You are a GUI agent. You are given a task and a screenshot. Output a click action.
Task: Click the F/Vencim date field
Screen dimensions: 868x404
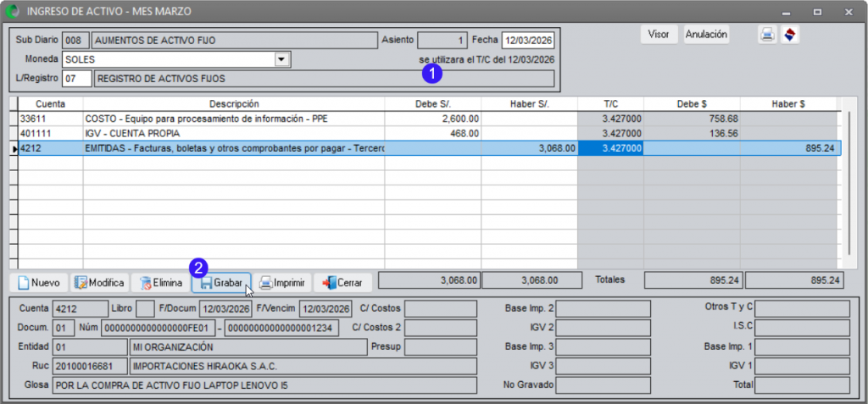(x=325, y=308)
